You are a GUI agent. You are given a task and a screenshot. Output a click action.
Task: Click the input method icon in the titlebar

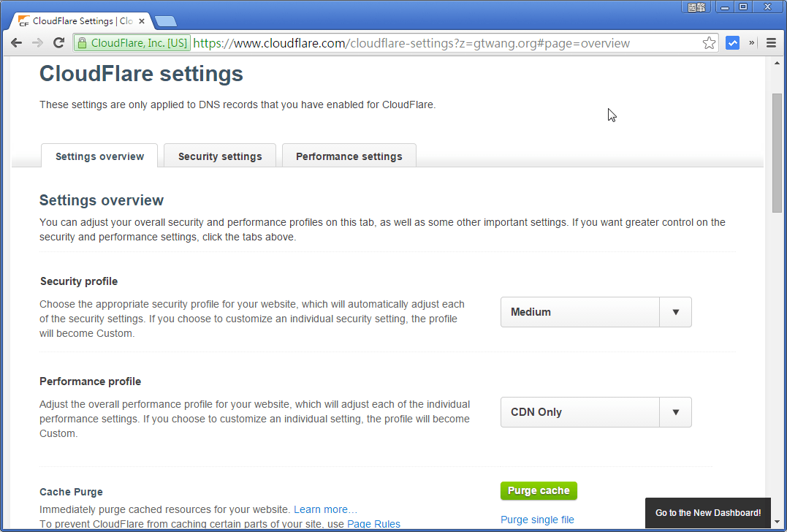click(x=696, y=7)
